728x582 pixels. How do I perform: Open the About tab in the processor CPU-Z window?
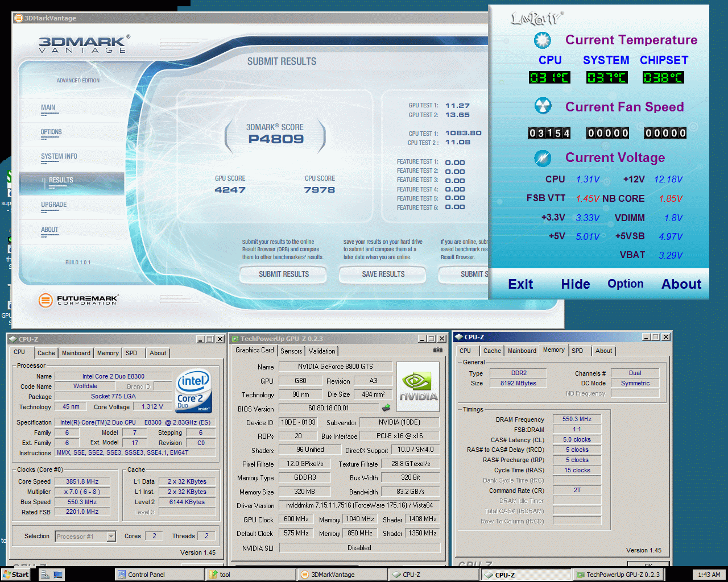tap(158, 353)
